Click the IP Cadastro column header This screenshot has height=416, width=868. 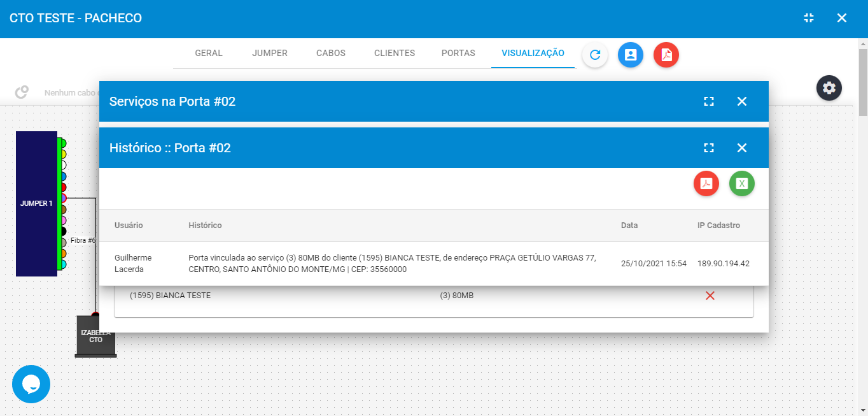point(718,226)
